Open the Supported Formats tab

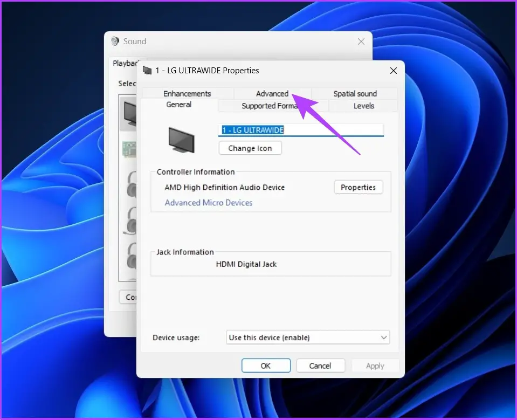[x=270, y=106]
